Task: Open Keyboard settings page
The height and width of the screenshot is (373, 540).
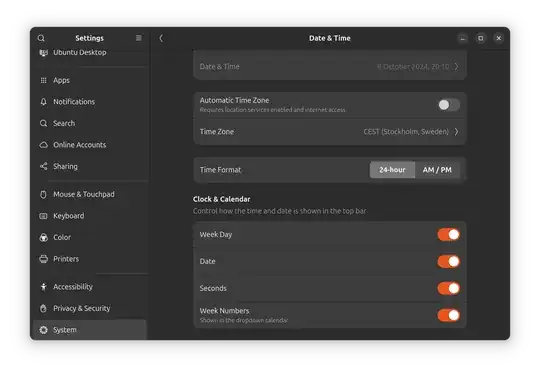Action: pyautogui.click(x=90, y=216)
